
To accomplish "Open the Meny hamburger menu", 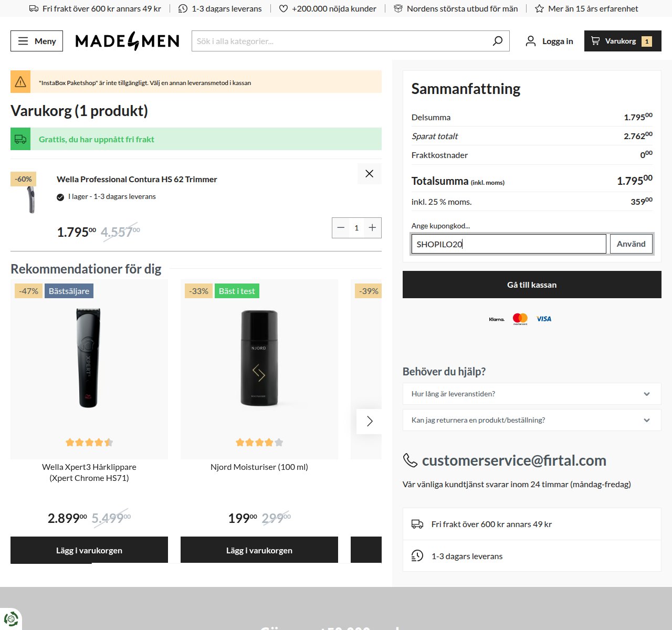I will 37,41.
